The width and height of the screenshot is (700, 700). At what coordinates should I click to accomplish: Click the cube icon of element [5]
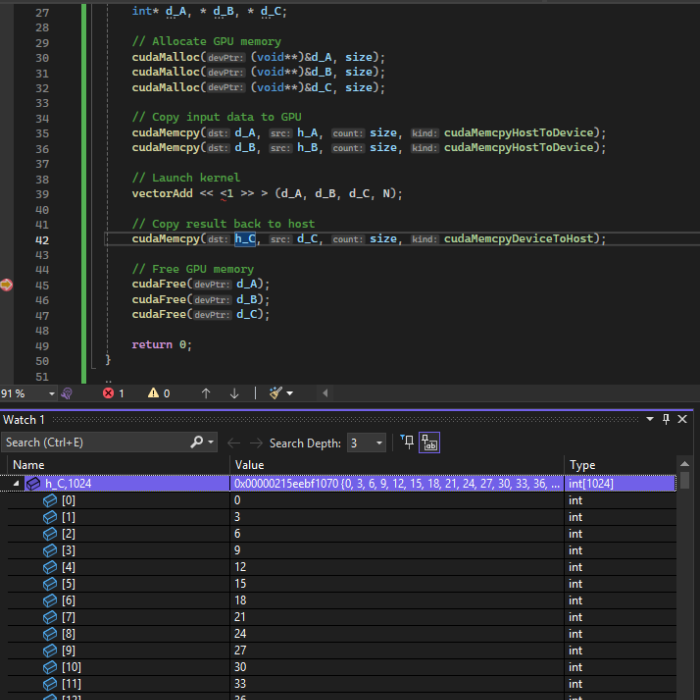[x=50, y=583]
